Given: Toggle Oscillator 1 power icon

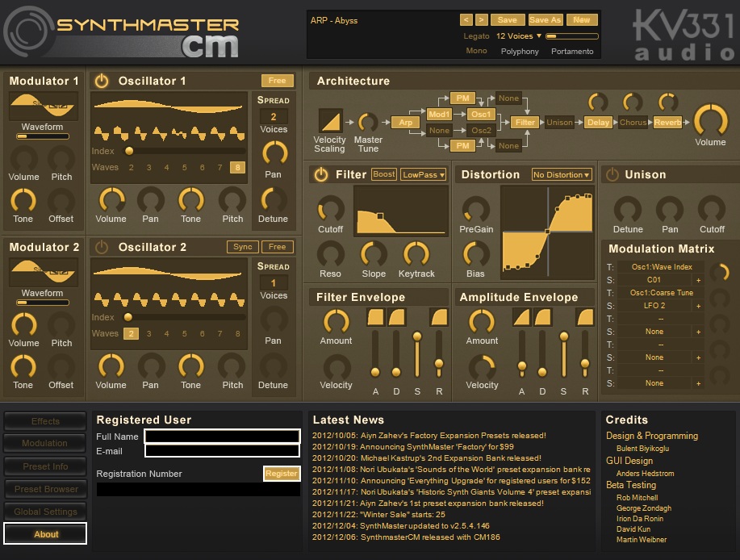Looking at the screenshot, I should click(102, 81).
